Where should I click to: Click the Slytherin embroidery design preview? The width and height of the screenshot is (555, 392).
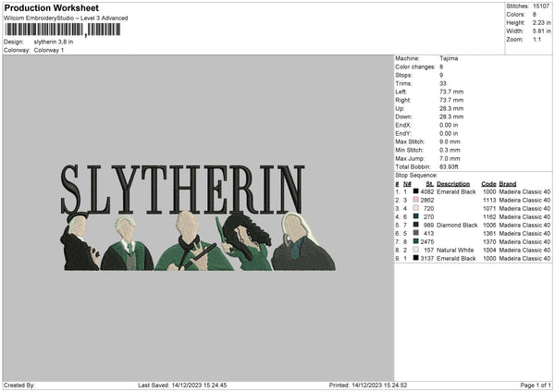click(x=198, y=217)
